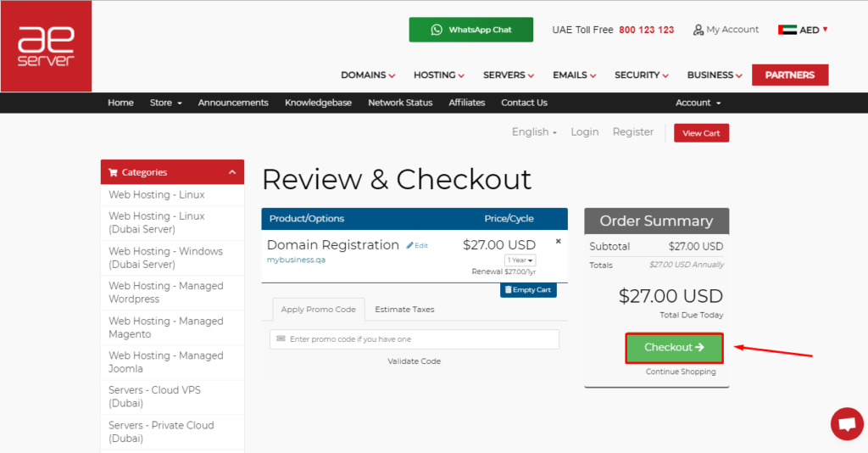Image resolution: width=868 pixels, height=453 pixels.
Task: Open Contact Us page
Action: tap(524, 103)
